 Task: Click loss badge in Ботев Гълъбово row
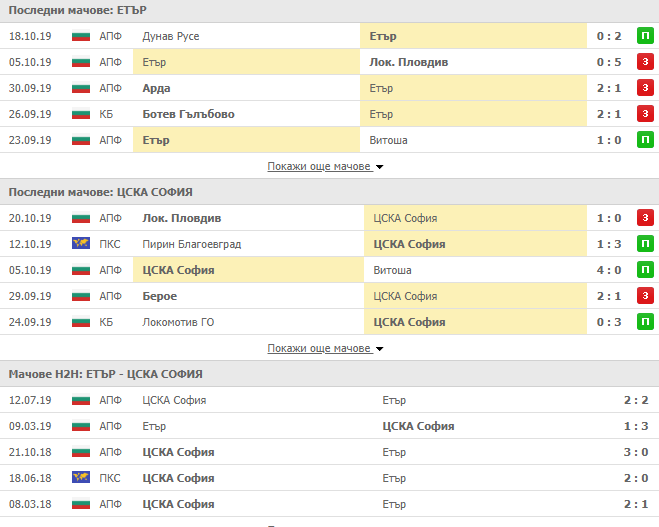(x=645, y=114)
